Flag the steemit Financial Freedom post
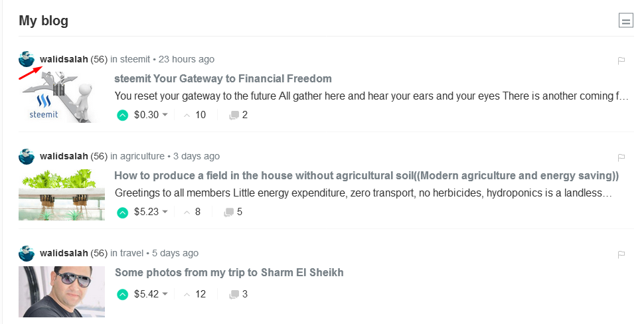The height and width of the screenshot is (324, 644). 621,60
